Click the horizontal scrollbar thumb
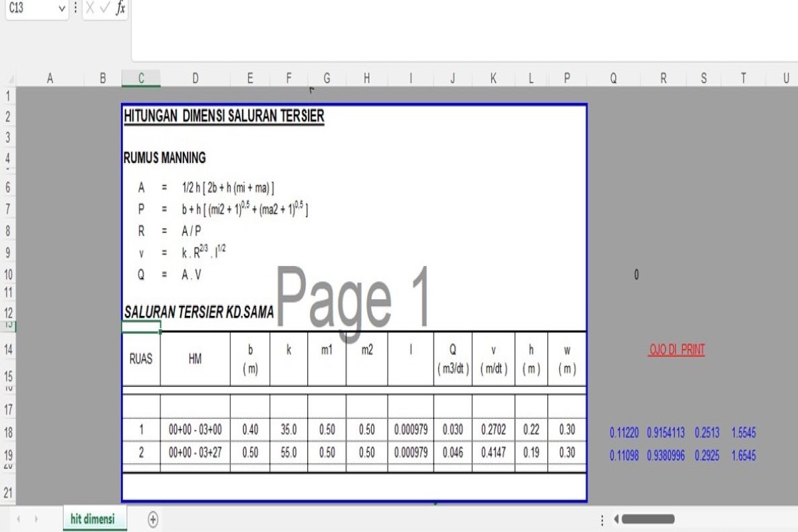The height and width of the screenshot is (532, 798). tap(648, 519)
